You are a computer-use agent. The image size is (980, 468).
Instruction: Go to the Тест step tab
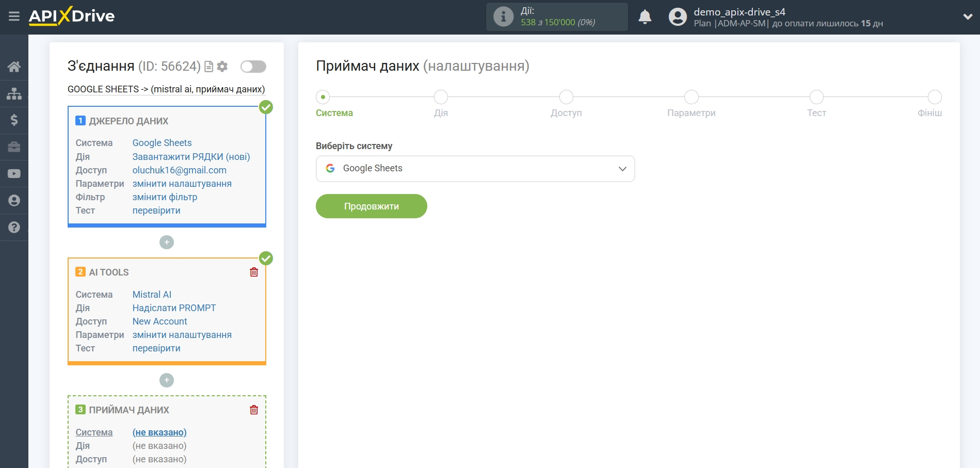(816, 113)
